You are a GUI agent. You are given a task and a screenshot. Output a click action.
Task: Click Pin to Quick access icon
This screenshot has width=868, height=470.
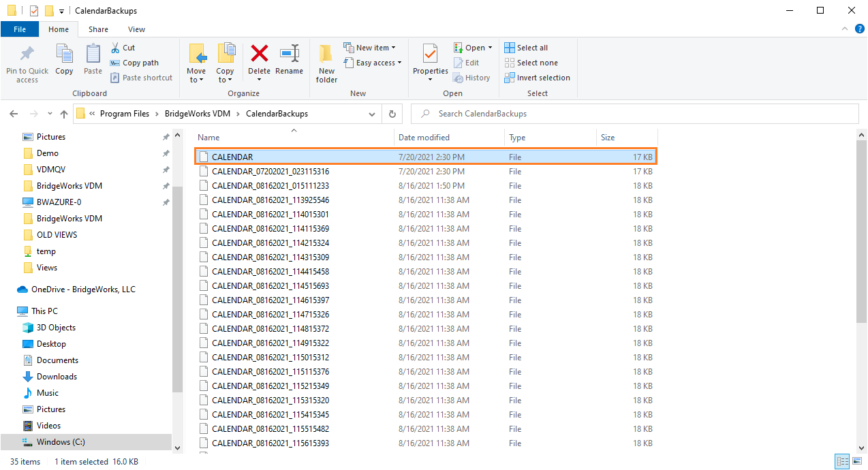(27, 54)
